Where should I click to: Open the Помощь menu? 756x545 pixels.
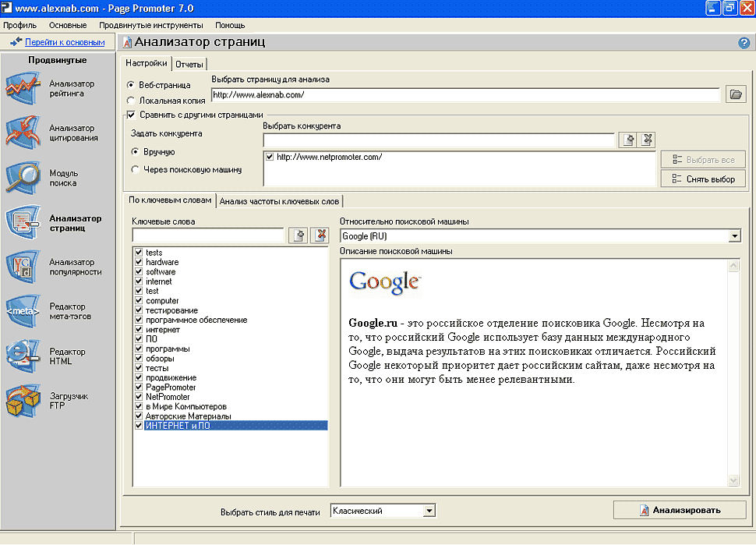click(230, 25)
